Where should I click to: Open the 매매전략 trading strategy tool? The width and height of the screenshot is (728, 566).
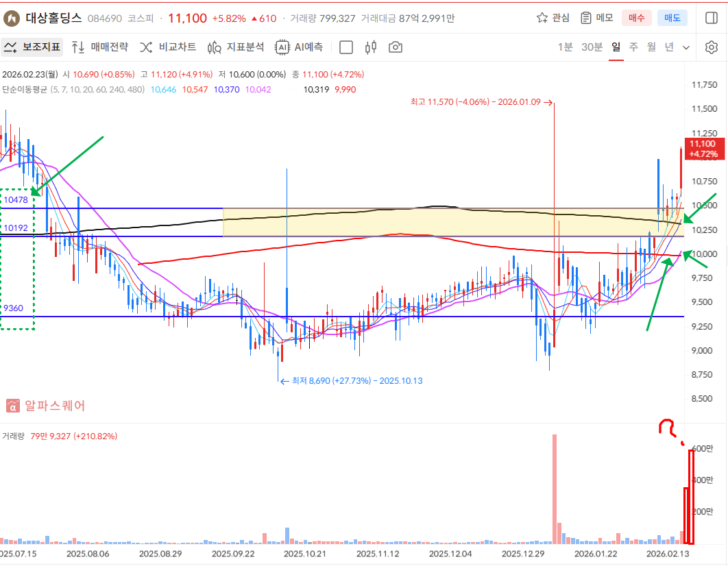pyautogui.click(x=100, y=47)
